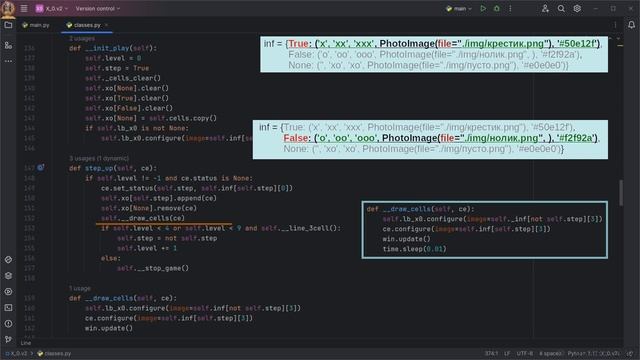Click the classes.py breadcrumb in status bar

[54, 353]
